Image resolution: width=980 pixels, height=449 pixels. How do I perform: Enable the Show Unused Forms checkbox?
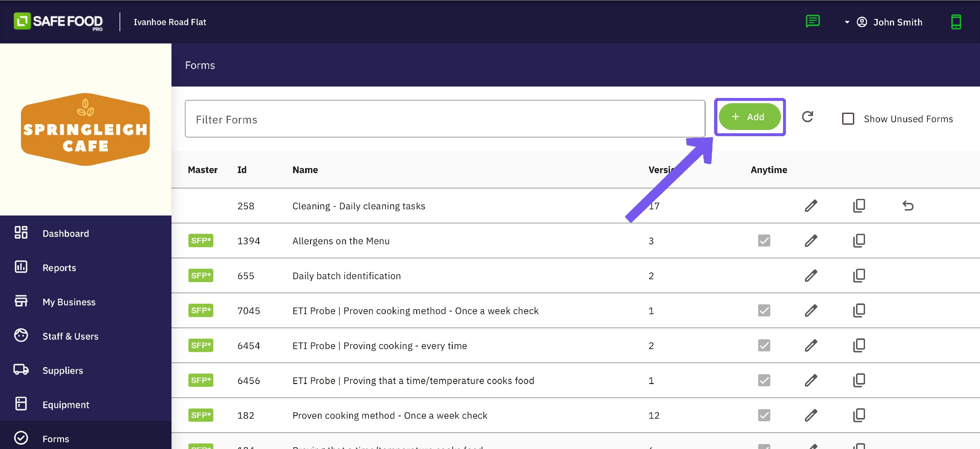(848, 119)
